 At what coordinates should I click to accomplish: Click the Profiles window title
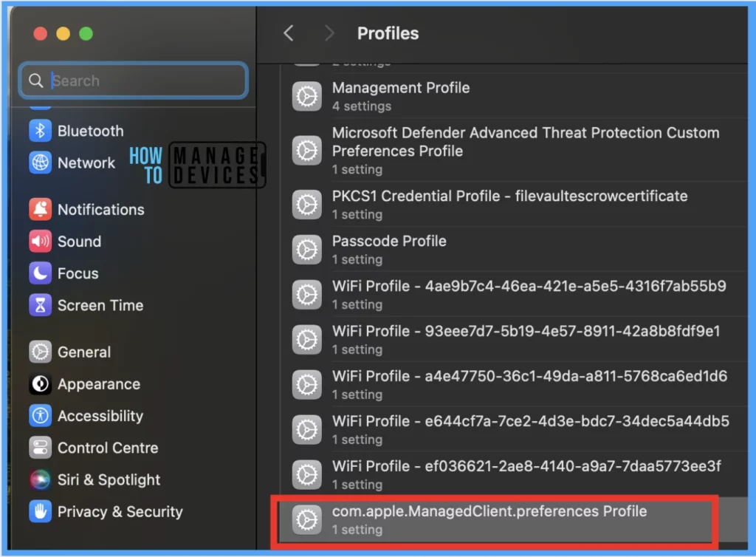point(388,33)
